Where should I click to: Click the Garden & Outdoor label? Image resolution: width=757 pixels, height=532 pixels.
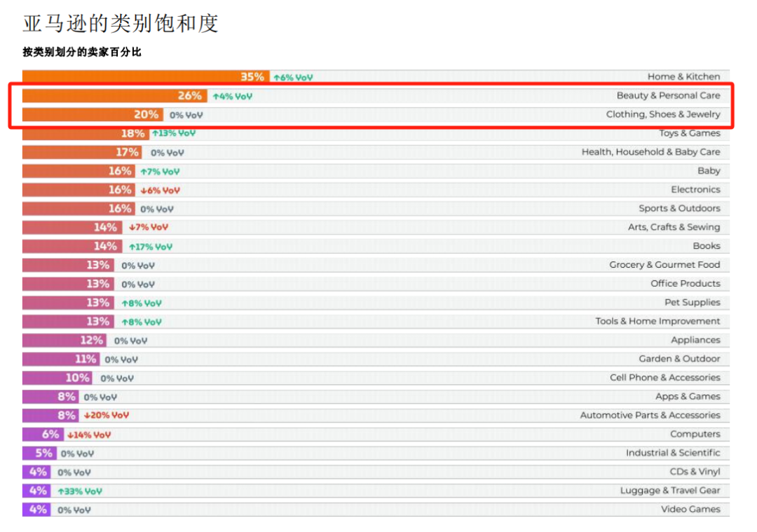[679, 359]
